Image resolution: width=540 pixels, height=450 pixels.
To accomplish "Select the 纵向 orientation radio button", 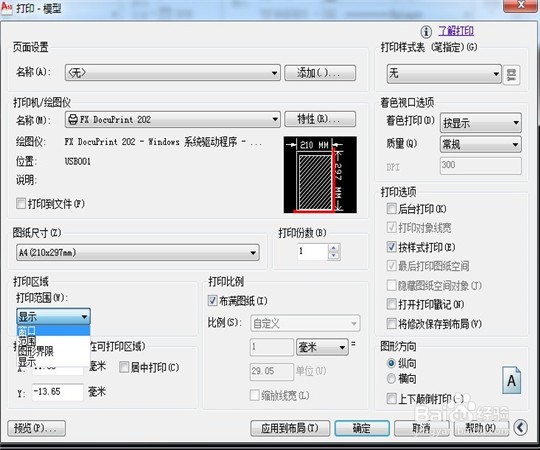I will point(391,363).
